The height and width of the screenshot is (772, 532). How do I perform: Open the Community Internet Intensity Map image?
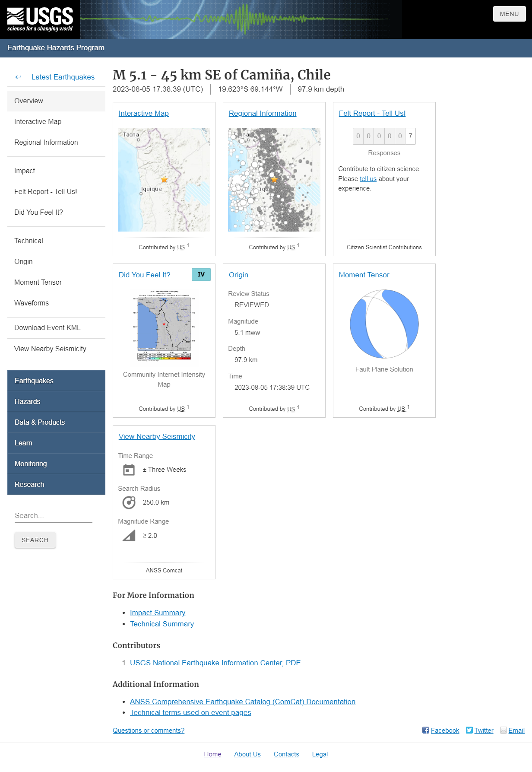click(x=164, y=326)
